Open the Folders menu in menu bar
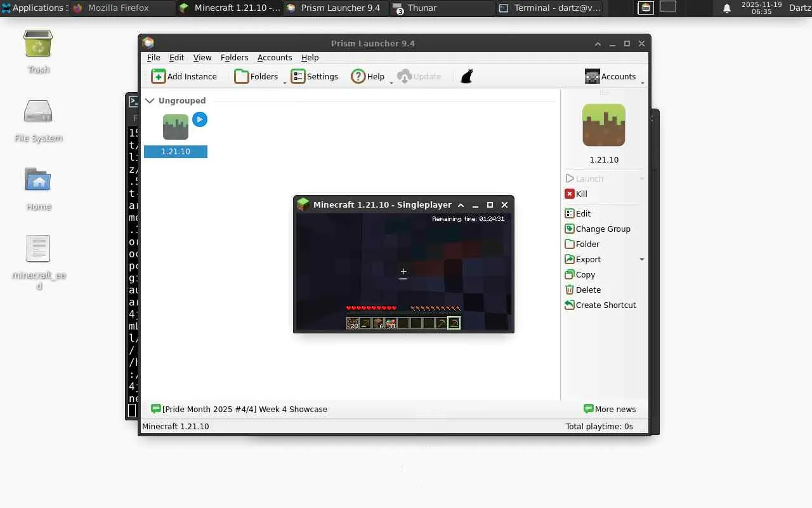Viewport: 812px width, 508px height. pos(234,57)
